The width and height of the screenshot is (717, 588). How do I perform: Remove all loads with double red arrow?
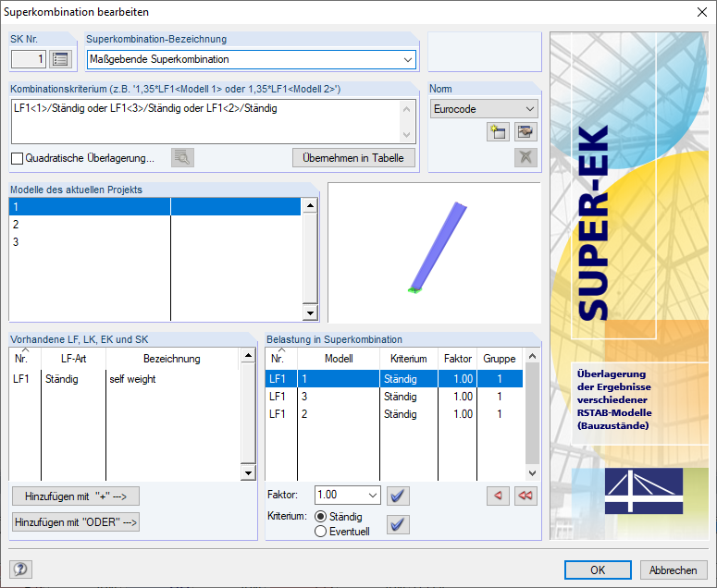525,496
